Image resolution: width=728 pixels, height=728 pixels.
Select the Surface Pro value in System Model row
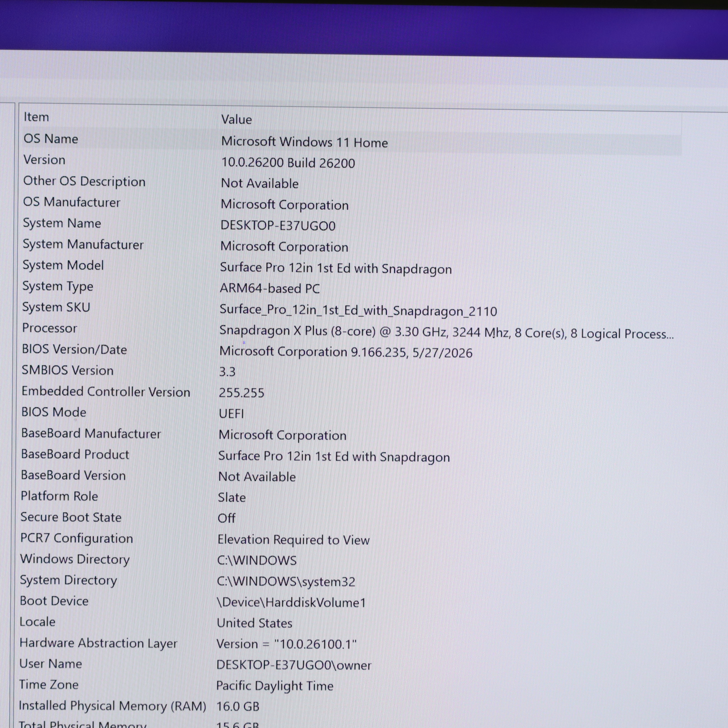pos(336,268)
